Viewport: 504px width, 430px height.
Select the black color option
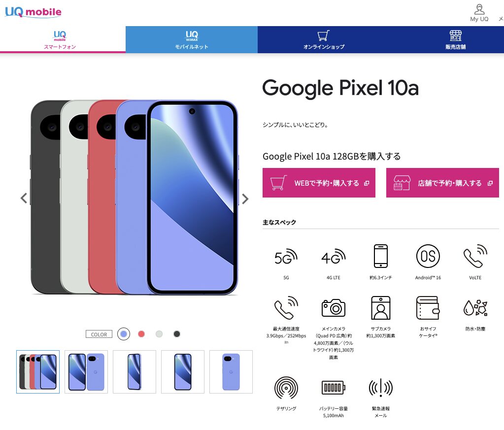(176, 334)
